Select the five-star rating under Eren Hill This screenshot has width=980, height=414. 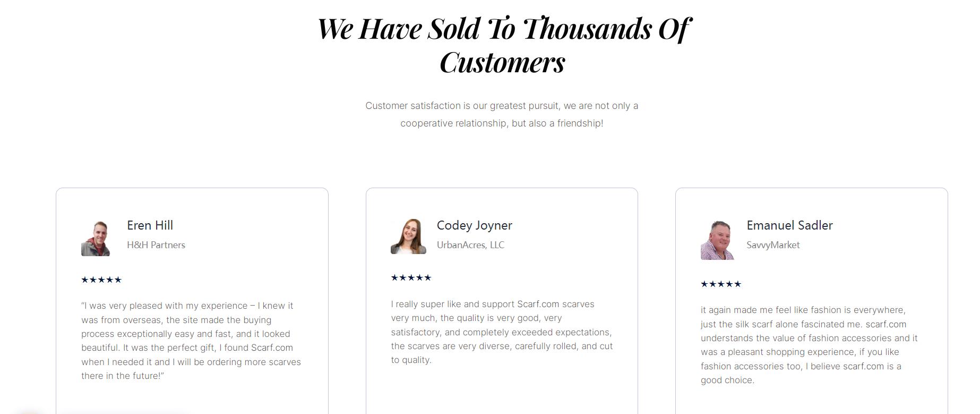coord(101,280)
